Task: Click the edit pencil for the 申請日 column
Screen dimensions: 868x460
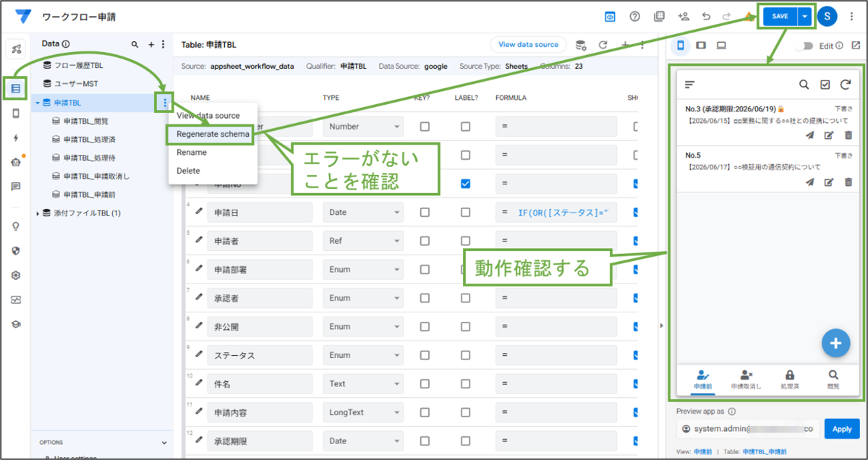Action: click(199, 211)
